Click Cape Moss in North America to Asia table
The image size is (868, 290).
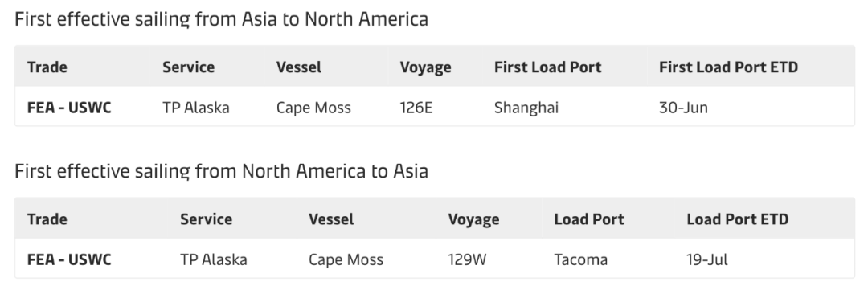point(346,259)
